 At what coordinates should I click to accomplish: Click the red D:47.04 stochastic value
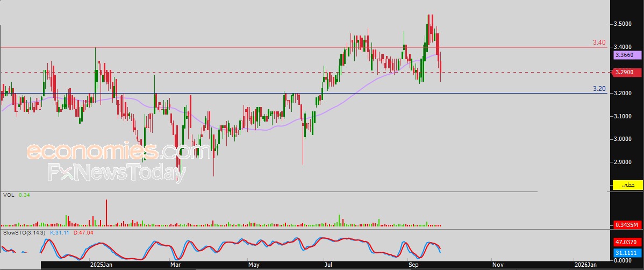83,232
